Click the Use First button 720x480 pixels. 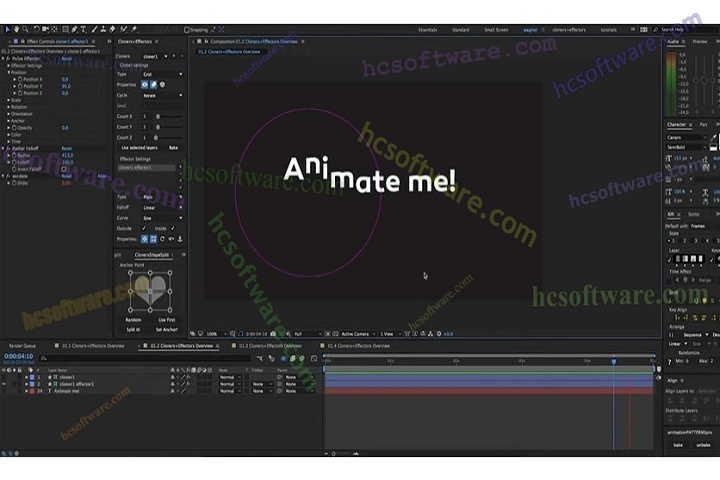(x=167, y=320)
